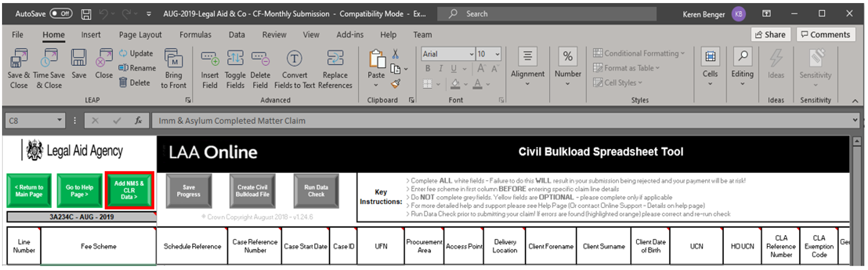Click the Toggle Fields icon
This screenshot has width=868, height=270.
[x=235, y=59]
